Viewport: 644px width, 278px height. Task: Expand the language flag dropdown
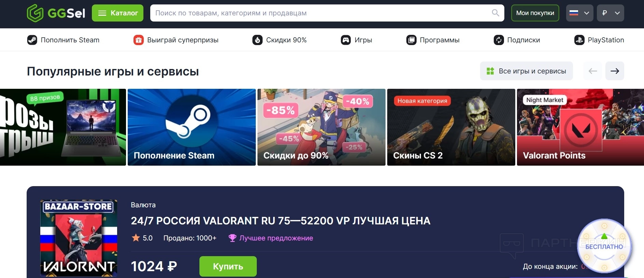coord(579,13)
